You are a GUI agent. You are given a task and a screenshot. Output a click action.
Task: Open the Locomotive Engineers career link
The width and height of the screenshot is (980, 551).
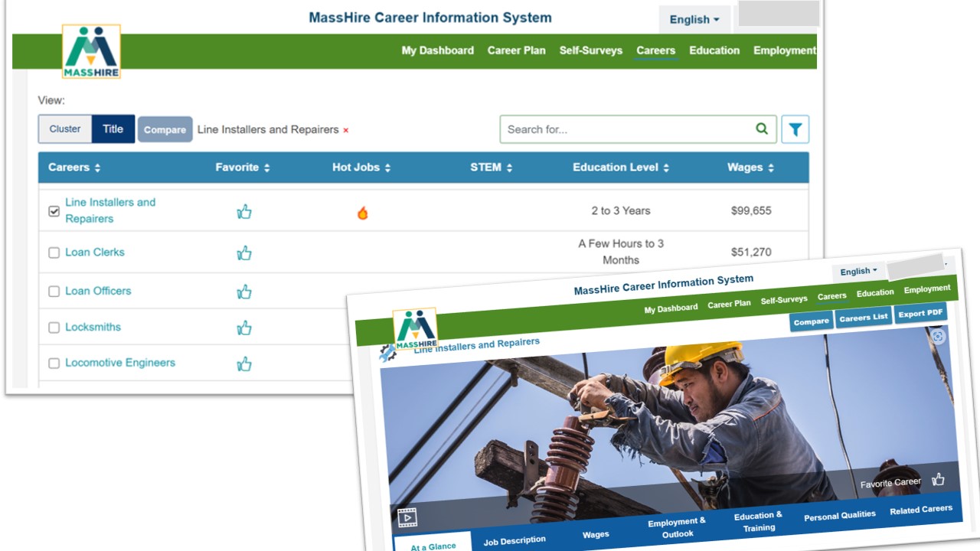pyautogui.click(x=120, y=363)
